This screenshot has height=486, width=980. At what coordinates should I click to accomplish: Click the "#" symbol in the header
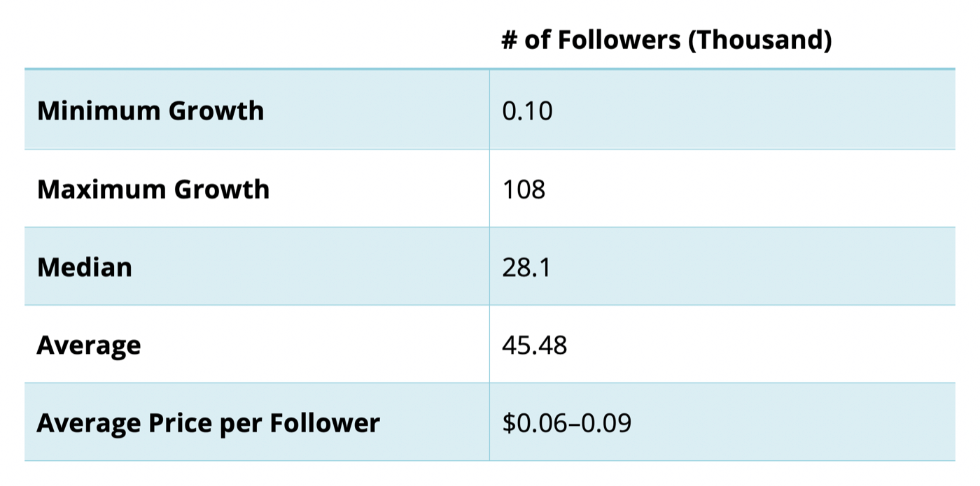pos(509,40)
